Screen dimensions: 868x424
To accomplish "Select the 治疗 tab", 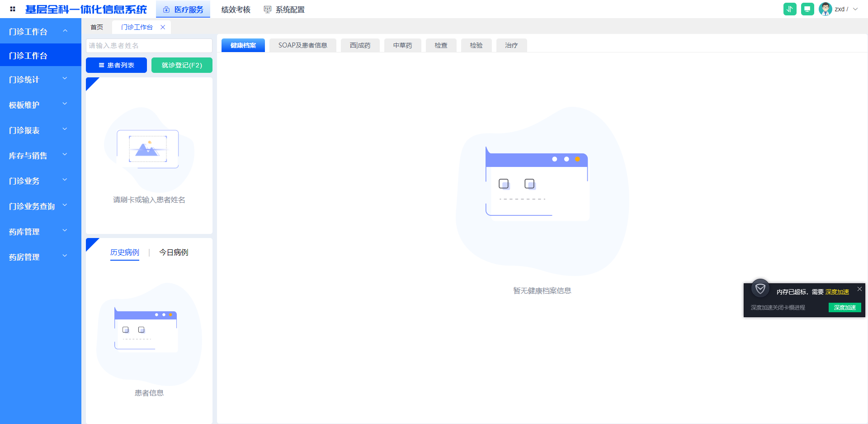I will click(512, 45).
